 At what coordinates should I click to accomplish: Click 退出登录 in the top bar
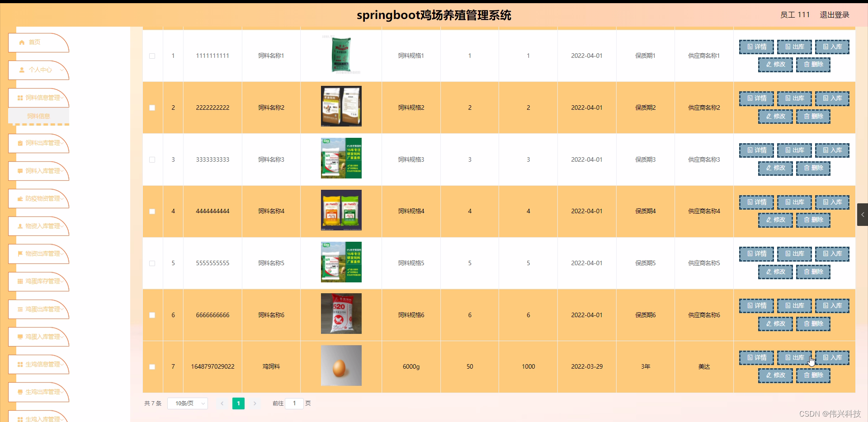coord(835,14)
